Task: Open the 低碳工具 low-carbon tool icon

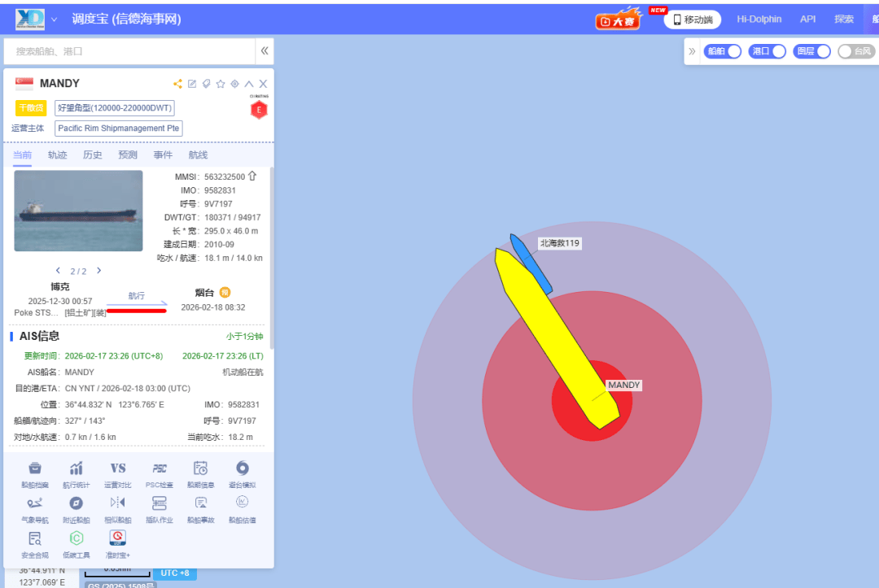Action: (x=77, y=538)
